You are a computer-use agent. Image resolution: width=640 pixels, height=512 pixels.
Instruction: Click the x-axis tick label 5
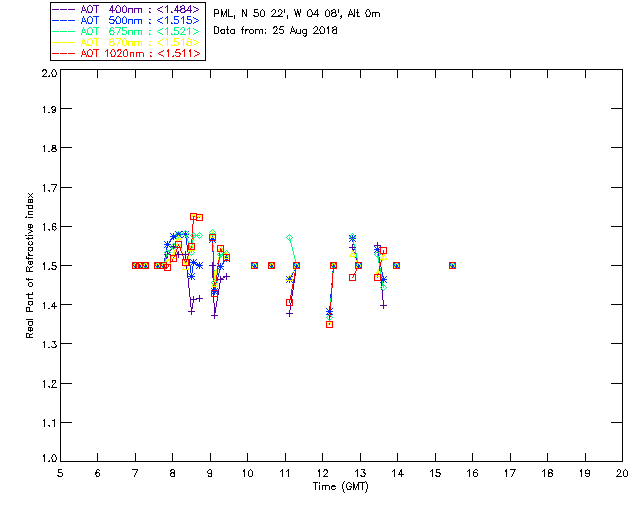(x=60, y=473)
